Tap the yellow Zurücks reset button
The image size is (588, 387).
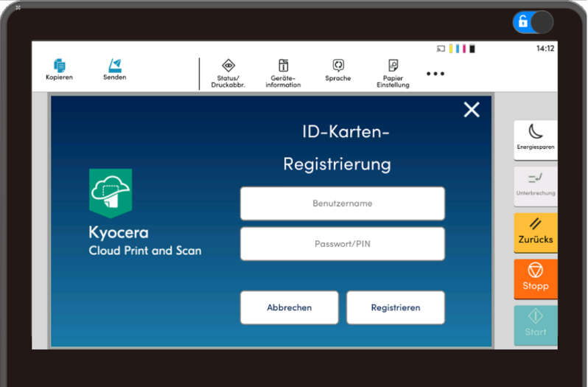536,232
